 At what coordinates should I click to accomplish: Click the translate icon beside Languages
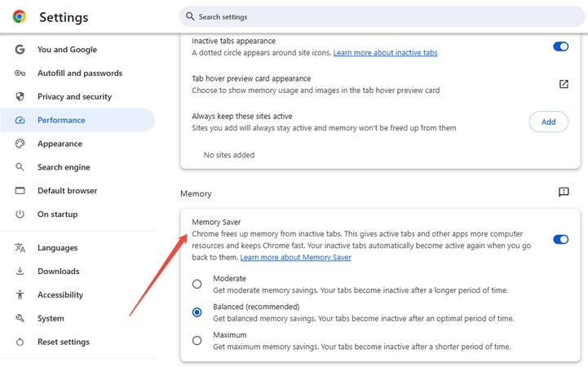(x=20, y=248)
